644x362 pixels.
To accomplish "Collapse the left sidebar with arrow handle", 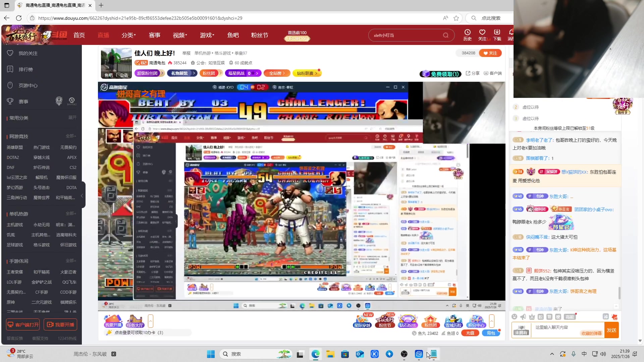I will [x=82, y=195].
